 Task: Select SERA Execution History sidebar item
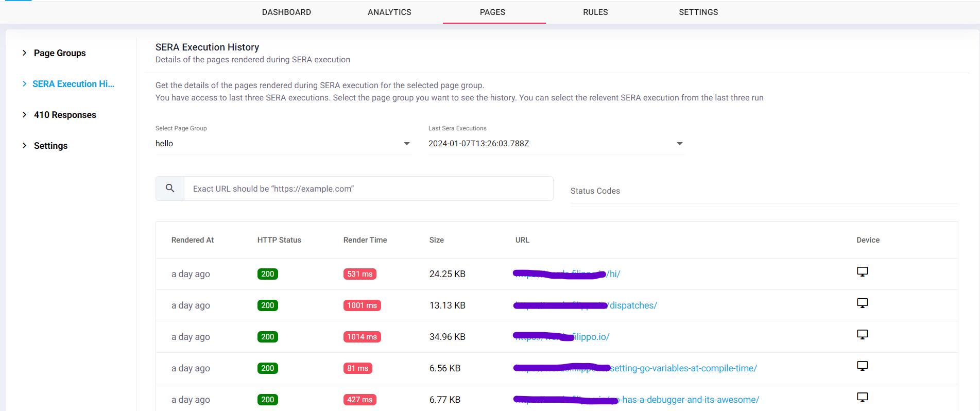point(73,84)
